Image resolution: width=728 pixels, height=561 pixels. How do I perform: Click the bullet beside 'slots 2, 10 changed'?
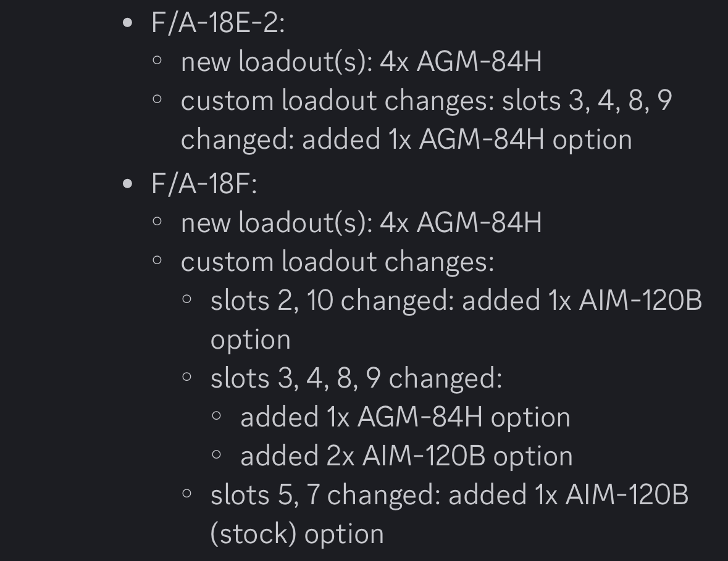click(187, 299)
